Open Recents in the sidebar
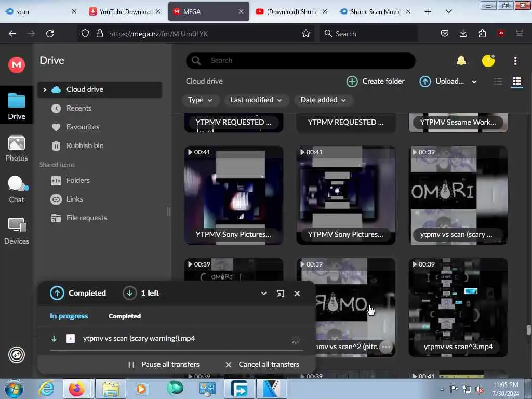Viewport: 532px width, 399px height. [x=100, y=108]
